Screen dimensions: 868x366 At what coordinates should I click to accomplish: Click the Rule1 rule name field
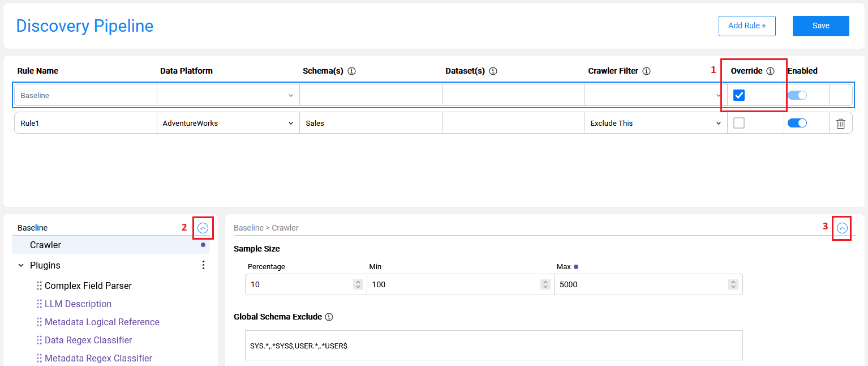(x=85, y=123)
